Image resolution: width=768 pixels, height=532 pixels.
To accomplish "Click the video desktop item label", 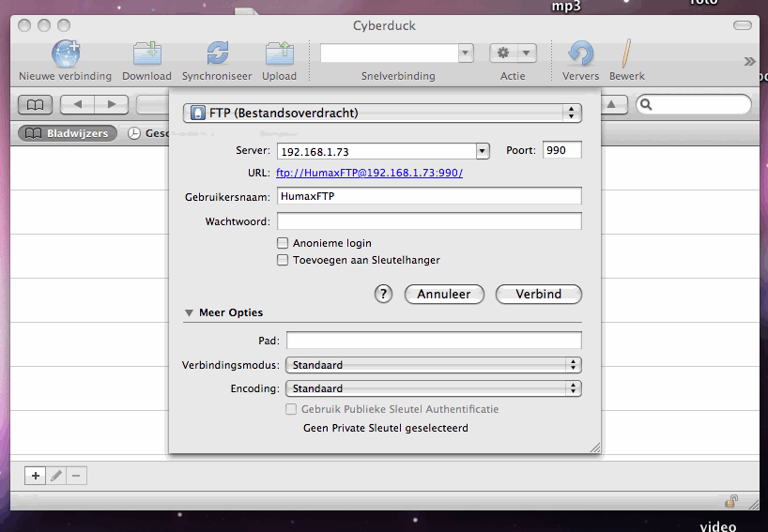I will [718, 526].
